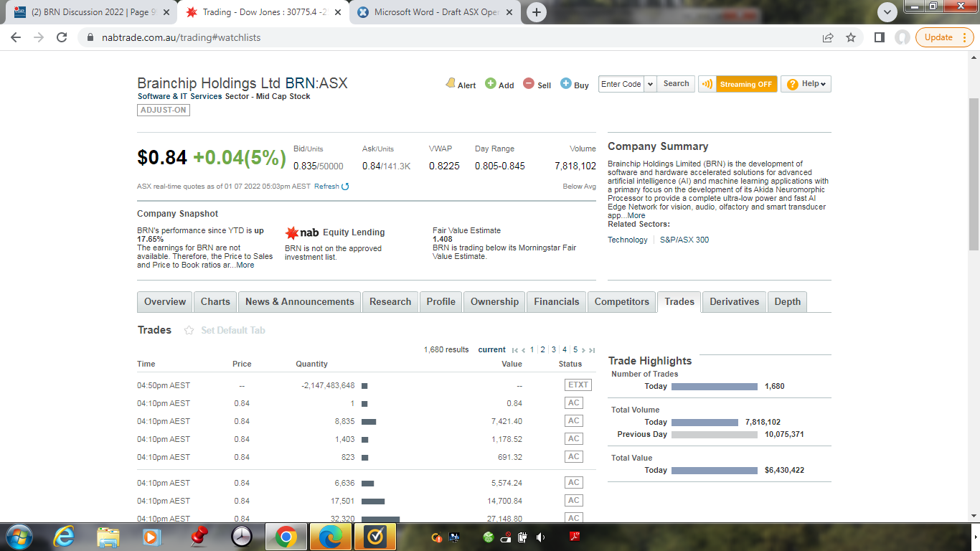Screen dimensions: 980x551
Task: Click the green Add plus icon
Action: [x=491, y=83]
